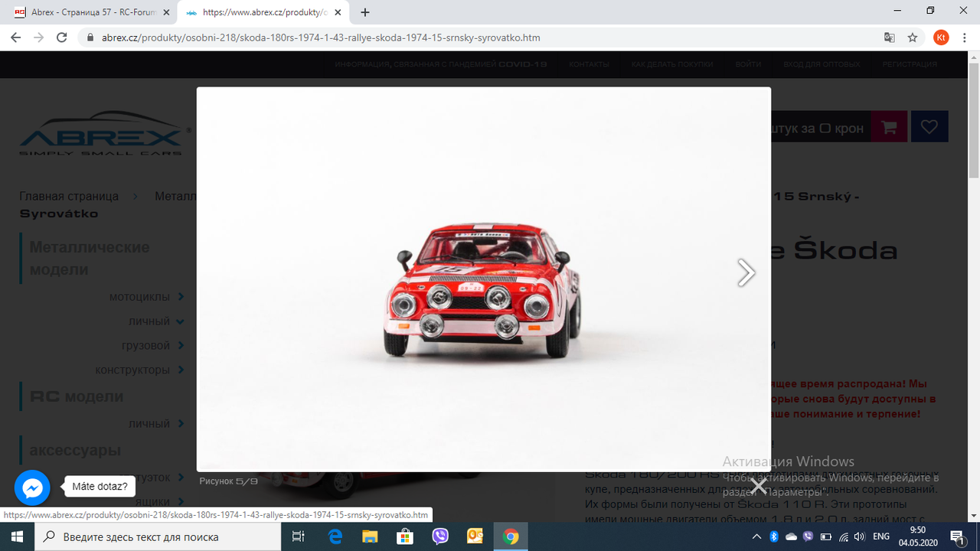Open the Wi-Fi network tray icon
The image size is (980, 551).
pos(841,536)
